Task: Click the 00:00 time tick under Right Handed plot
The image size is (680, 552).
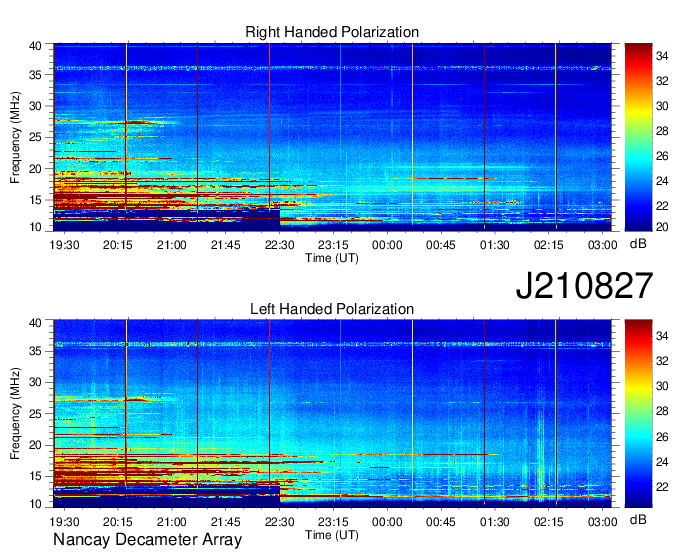Action: [x=387, y=245]
